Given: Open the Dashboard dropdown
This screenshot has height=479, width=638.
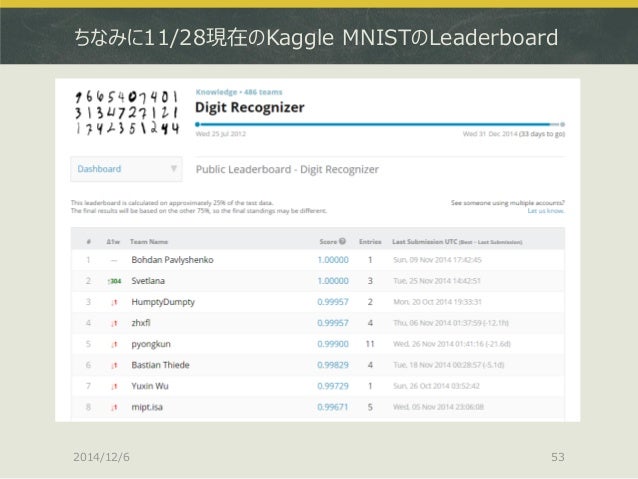Looking at the screenshot, I should [126, 169].
